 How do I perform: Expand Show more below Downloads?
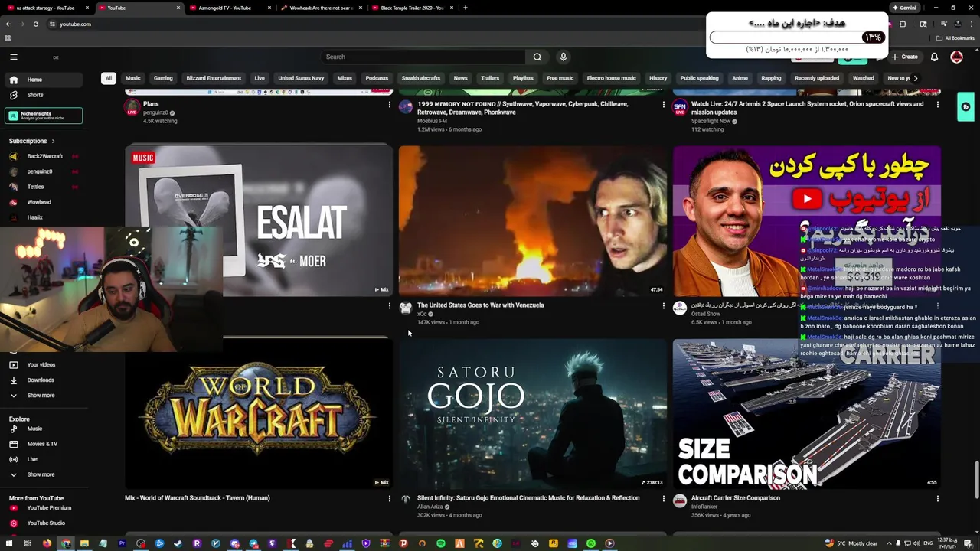tap(44, 395)
